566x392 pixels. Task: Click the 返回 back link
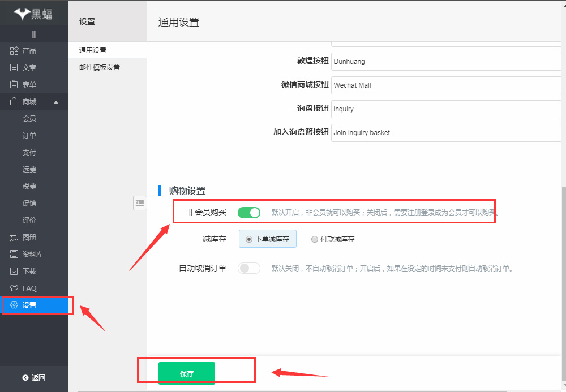point(34,378)
